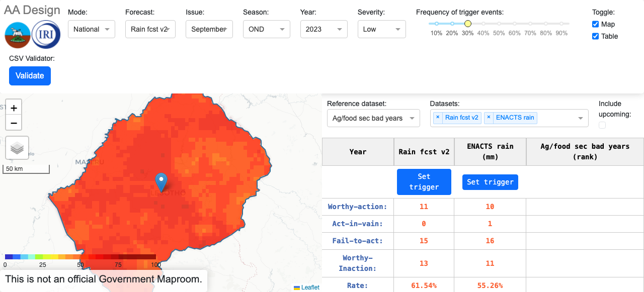
Task: Click Set trigger under Rain fcst v2
Action: [424, 181]
